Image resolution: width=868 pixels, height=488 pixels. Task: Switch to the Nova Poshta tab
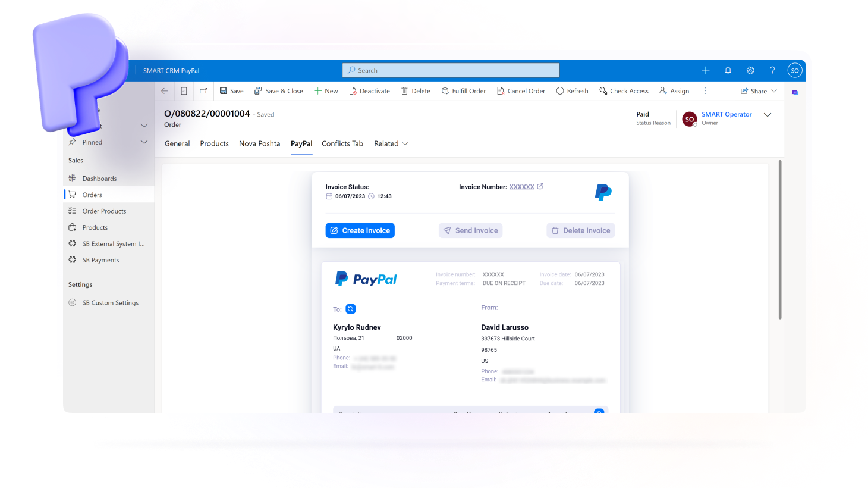pyautogui.click(x=259, y=143)
